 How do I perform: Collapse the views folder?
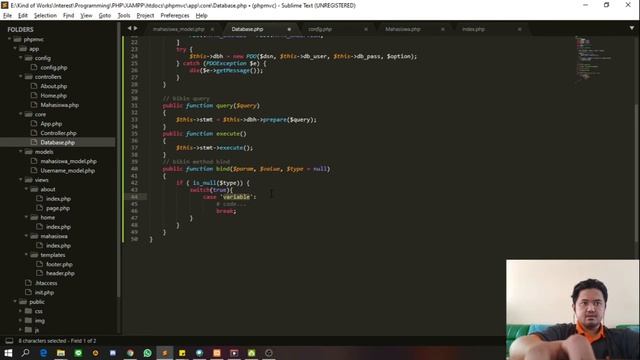click(x=21, y=180)
